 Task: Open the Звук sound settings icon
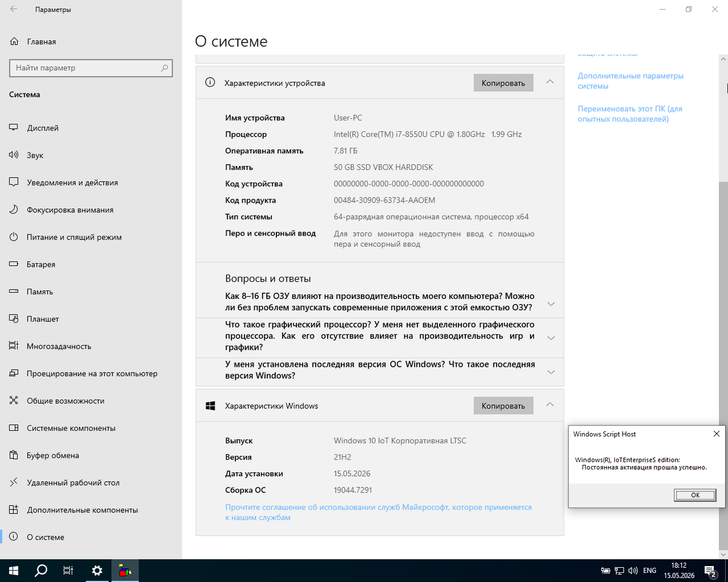tap(14, 155)
